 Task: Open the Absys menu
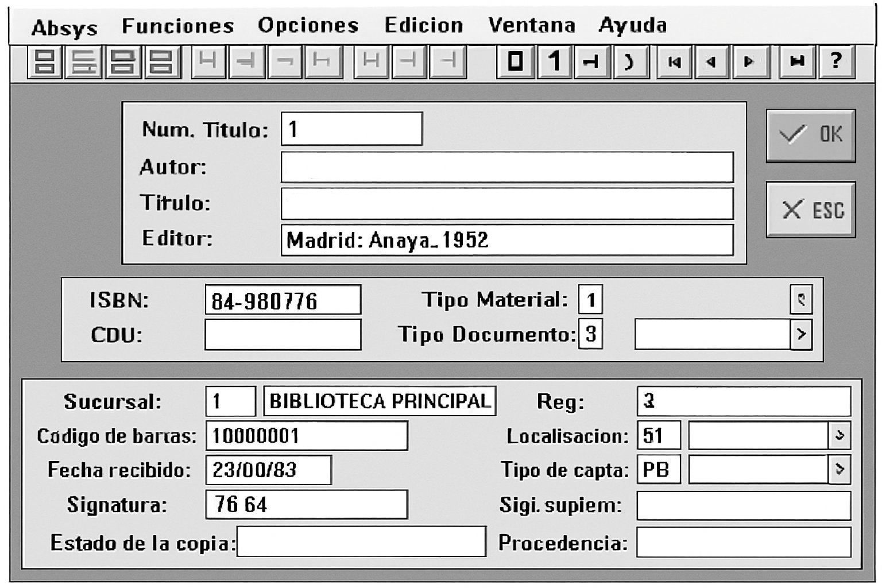tap(64, 27)
